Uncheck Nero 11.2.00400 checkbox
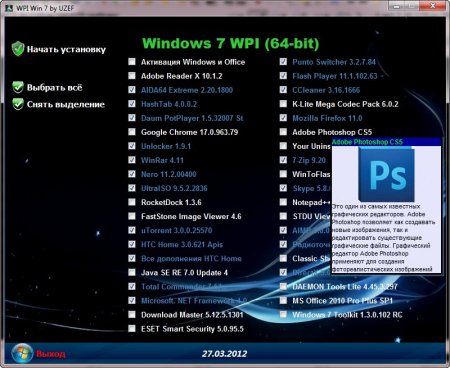Viewport: 450px width, 368px height. pos(132,174)
